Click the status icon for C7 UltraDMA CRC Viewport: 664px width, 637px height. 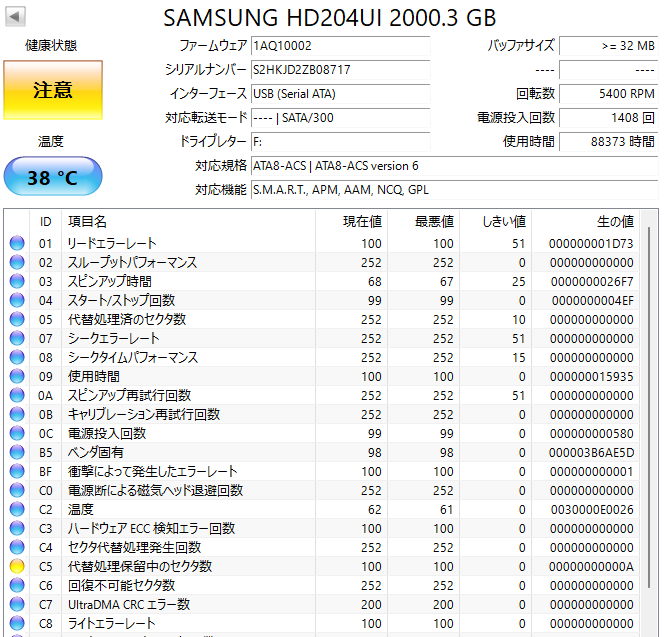tap(17, 604)
